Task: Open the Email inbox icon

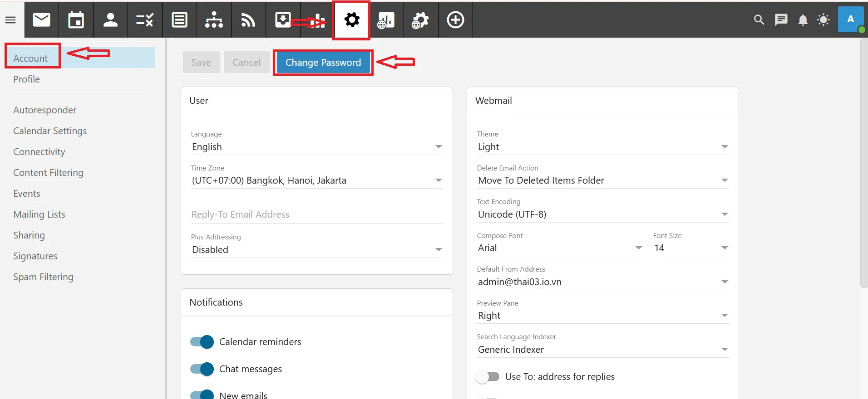Action: (x=41, y=20)
